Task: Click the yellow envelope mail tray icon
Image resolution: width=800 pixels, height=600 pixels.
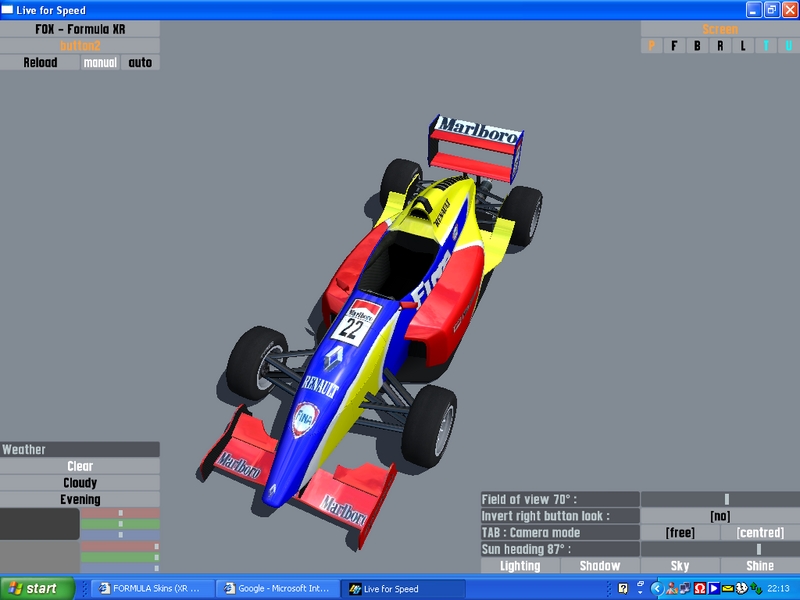Action: click(728, 589)
